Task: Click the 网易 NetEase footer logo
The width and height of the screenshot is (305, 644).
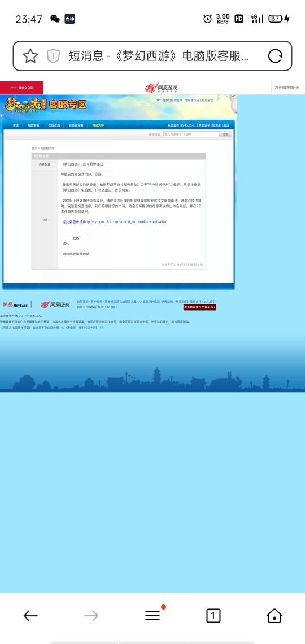Action: click(x=15, y=304)
